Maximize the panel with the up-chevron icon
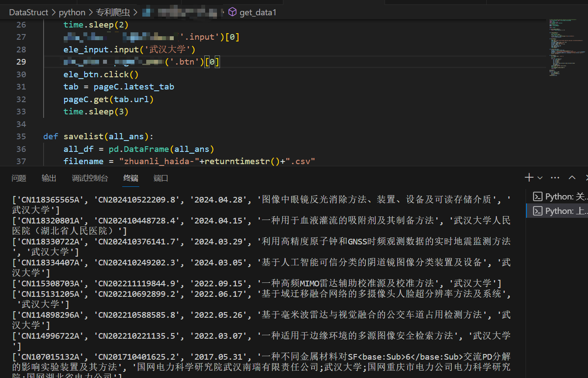This screenshot has width=588, height=378. point(572,178)
